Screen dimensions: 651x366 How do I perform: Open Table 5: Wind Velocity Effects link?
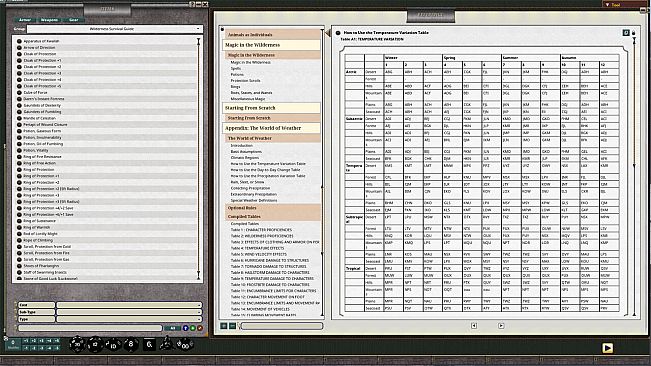click(x=259, y=254)
